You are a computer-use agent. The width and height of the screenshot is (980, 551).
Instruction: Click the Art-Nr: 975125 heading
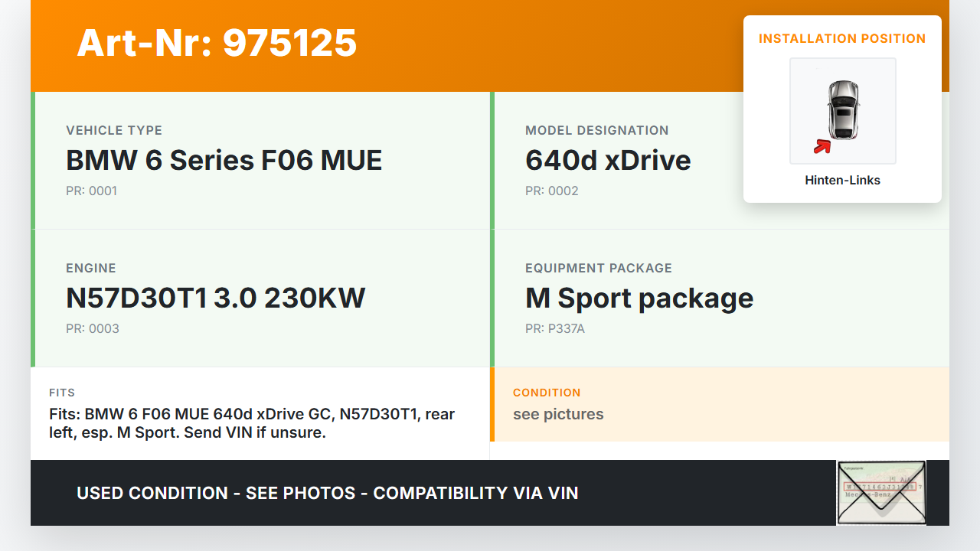point(217,43)
